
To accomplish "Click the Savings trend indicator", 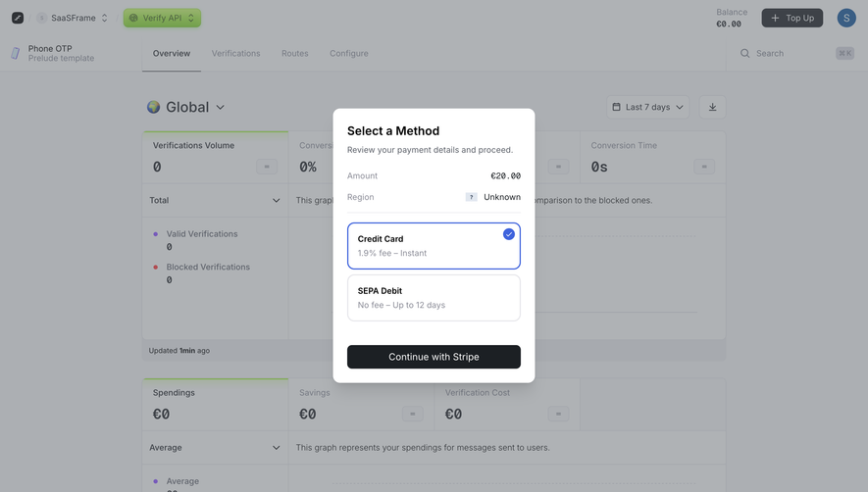I will tap(412, 414).
